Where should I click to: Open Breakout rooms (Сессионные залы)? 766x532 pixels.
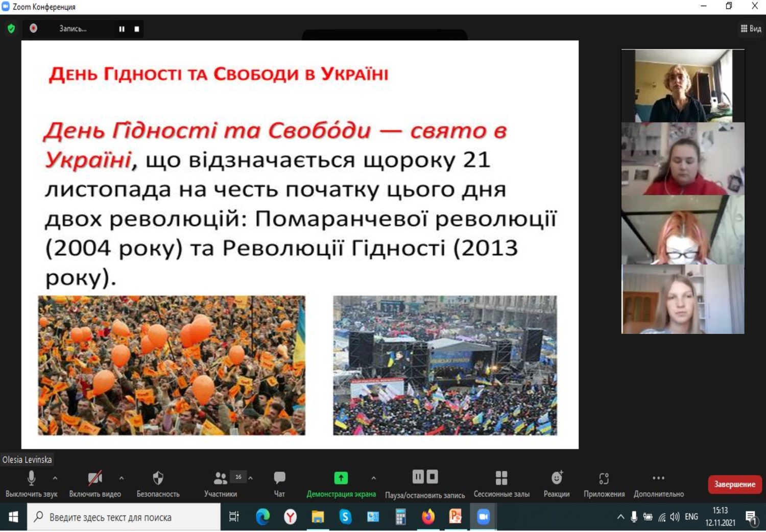(501, 479)
